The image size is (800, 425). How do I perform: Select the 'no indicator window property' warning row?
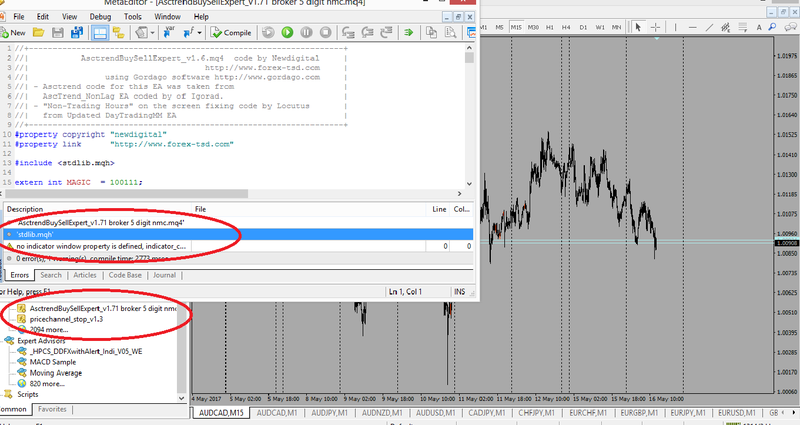point(238,246)
